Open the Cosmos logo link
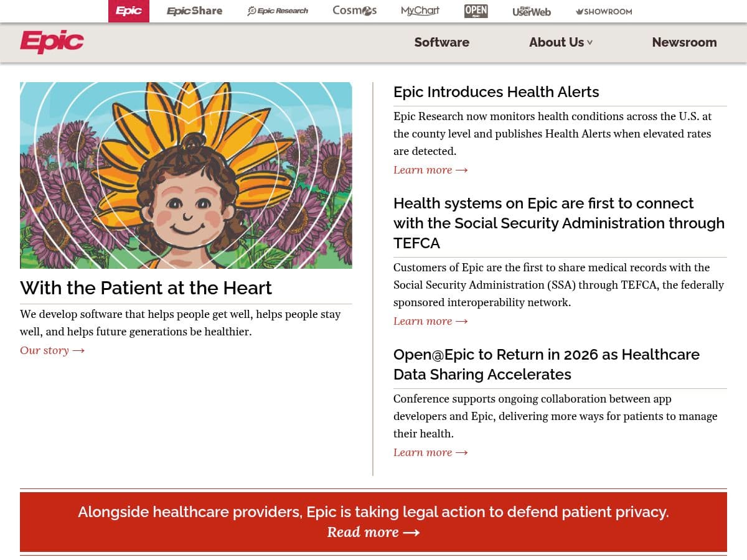 355,11
